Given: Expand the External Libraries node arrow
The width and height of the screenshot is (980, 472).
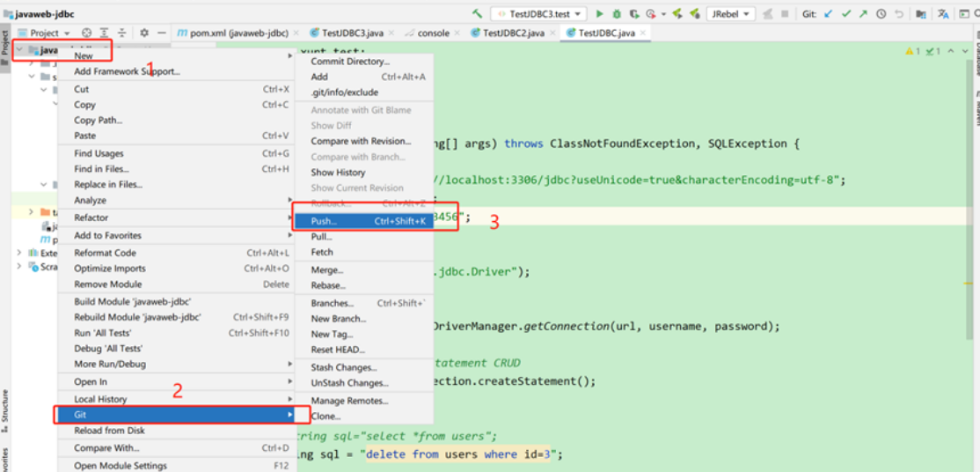Looking at the screenshot, I should [x=20, y=253].
